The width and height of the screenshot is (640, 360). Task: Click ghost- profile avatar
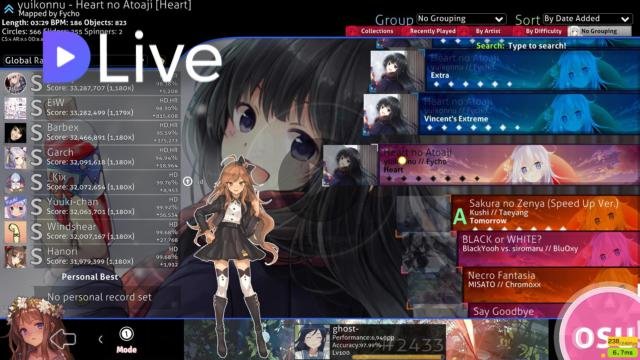[312, 341]
